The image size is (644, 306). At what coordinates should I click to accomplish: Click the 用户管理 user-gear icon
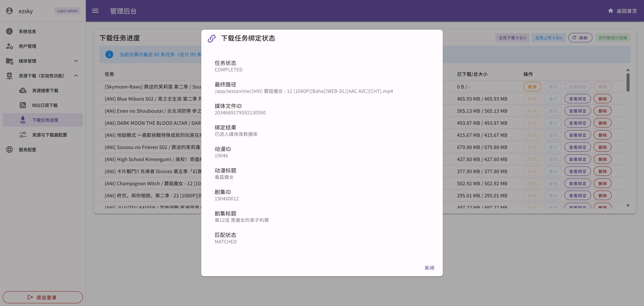[x=9, y=46]
